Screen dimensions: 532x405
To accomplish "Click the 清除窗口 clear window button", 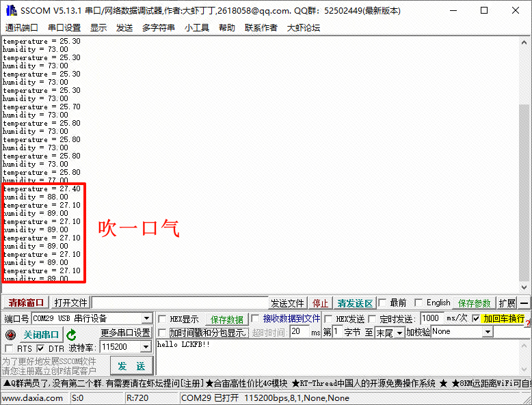I will (x=25, y=303).
